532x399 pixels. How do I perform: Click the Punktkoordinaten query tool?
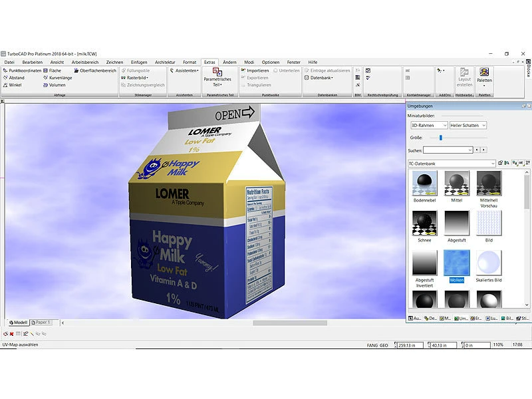click(24, 70)
